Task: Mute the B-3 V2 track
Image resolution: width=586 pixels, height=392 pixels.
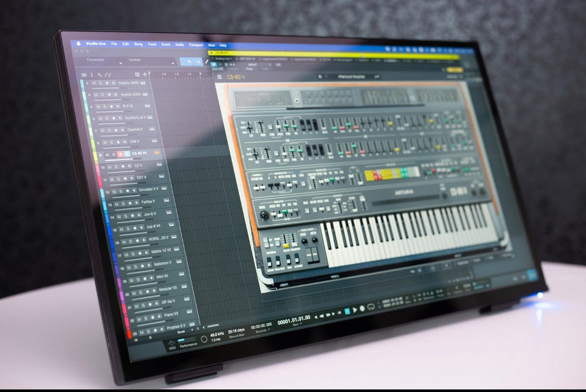Action: [x=98, y=107]
